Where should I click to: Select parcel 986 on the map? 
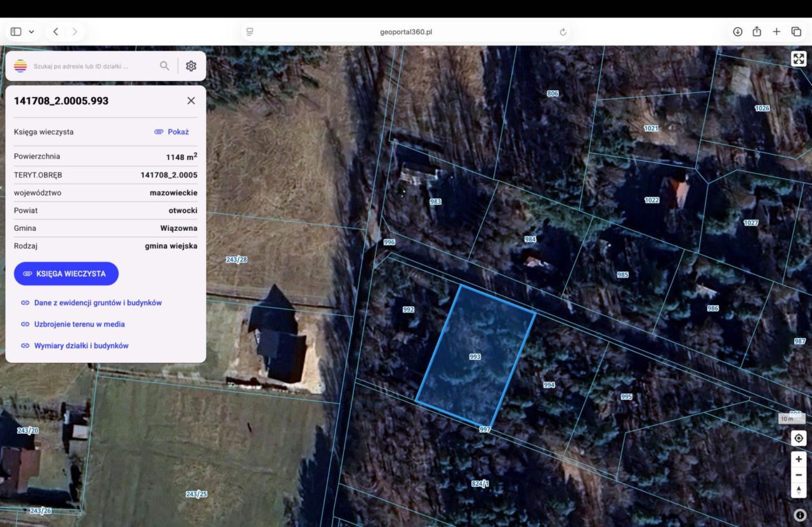(713, 308)
